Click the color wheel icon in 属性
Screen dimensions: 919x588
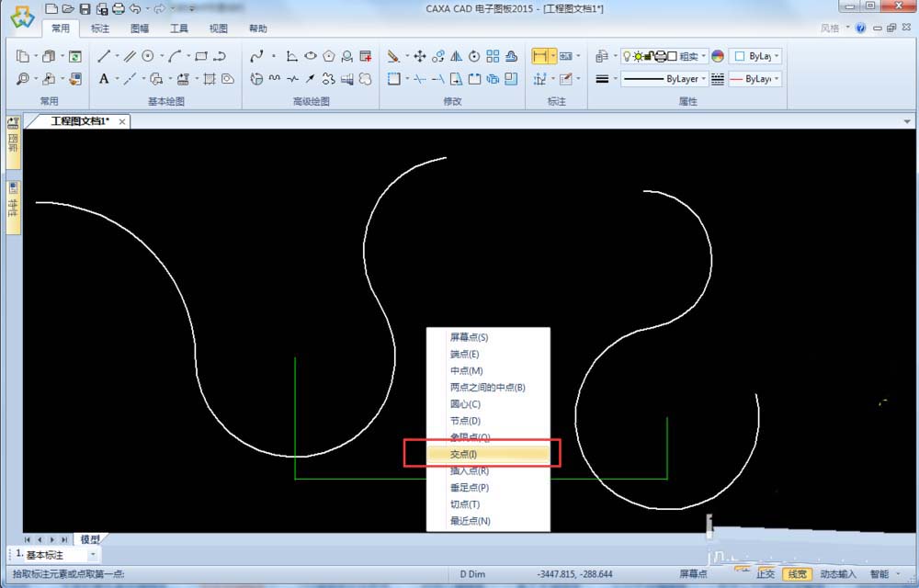717,56
